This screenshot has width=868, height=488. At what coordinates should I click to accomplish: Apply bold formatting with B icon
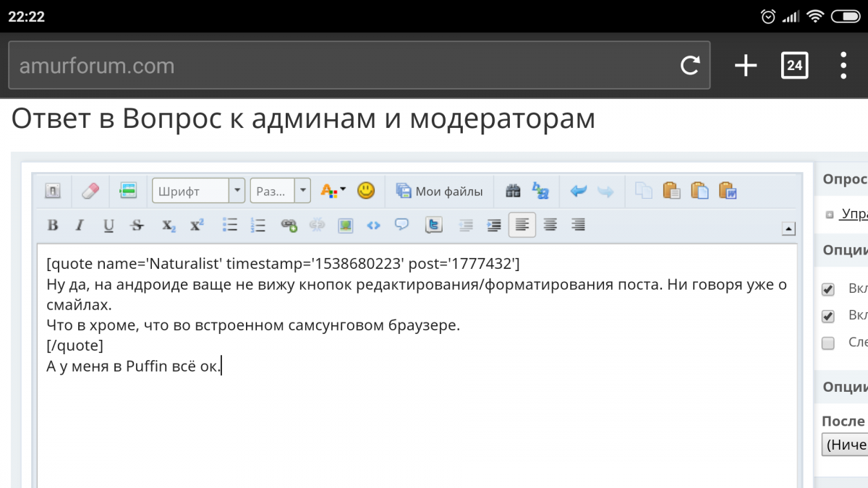53,226
